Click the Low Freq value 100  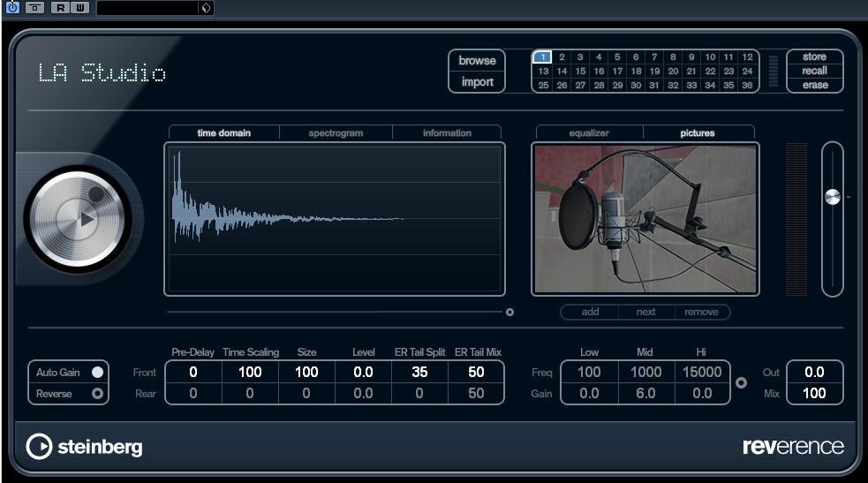point(589,373)
